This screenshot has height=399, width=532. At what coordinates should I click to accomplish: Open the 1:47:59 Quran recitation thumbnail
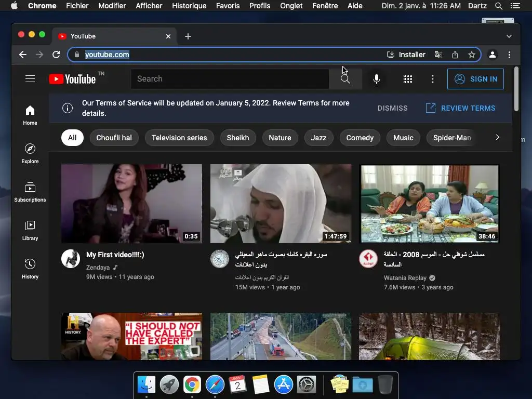[x=281, y=204]
